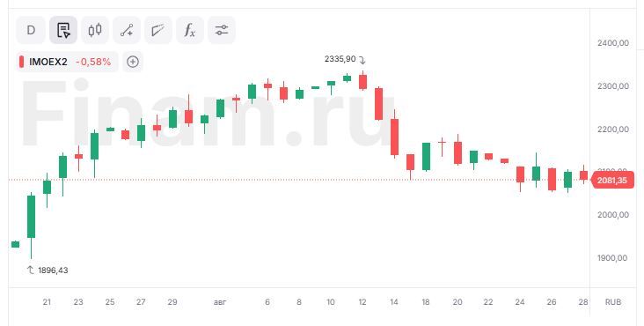
Task: Click the IMOEX2 ticker label
Action: (x=48, y=62)
